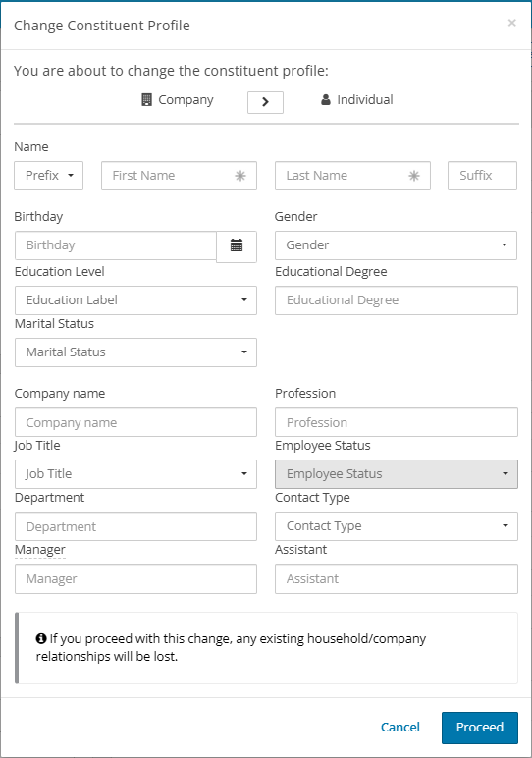This screenshot has height=758, width=532.
Task: Focus the First Name field
Action: (179, 176)
